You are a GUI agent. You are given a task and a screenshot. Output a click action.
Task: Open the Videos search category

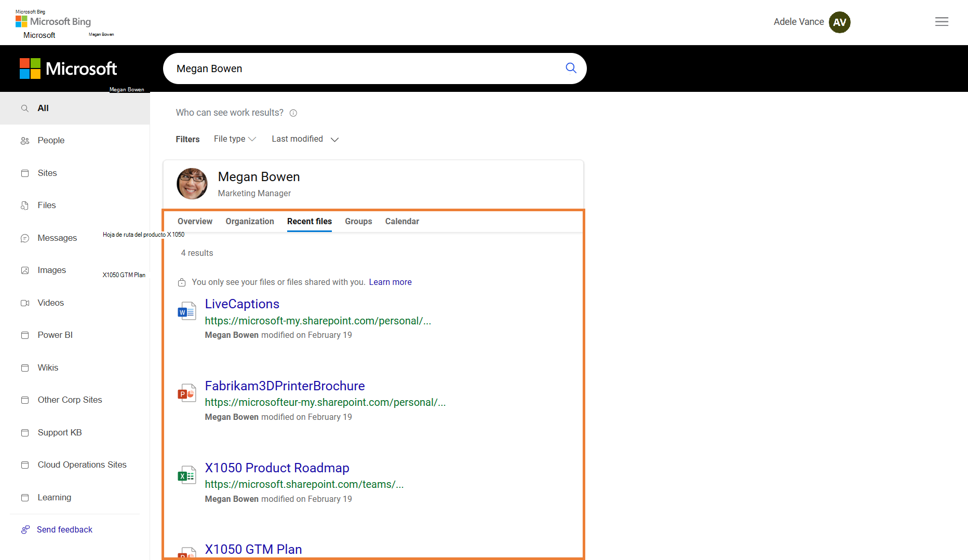click(50, 303)
